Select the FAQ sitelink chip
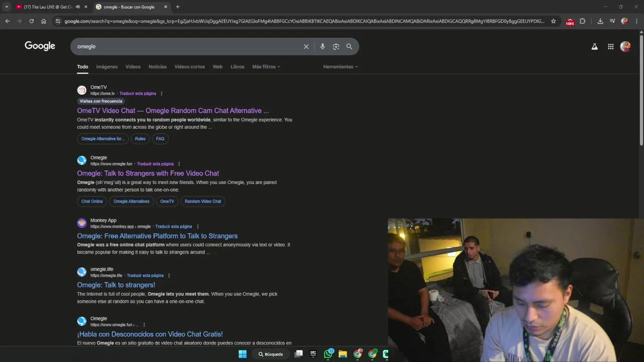Viewport: 644px width, 362px height. (x=160, y=139)
